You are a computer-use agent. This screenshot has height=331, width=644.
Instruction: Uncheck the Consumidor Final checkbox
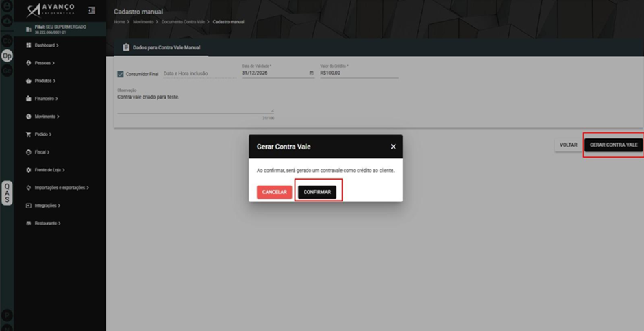[x=121, y=74]
